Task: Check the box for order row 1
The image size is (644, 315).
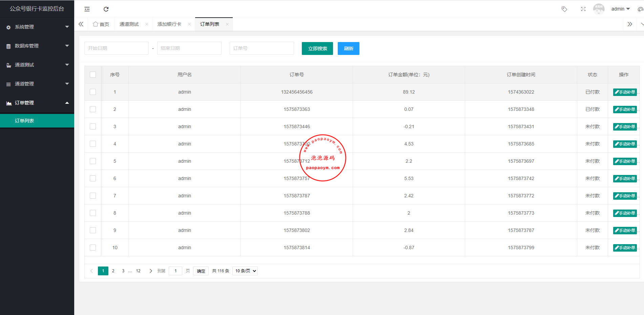Action: pyautogui.click(x=93, y=92)
